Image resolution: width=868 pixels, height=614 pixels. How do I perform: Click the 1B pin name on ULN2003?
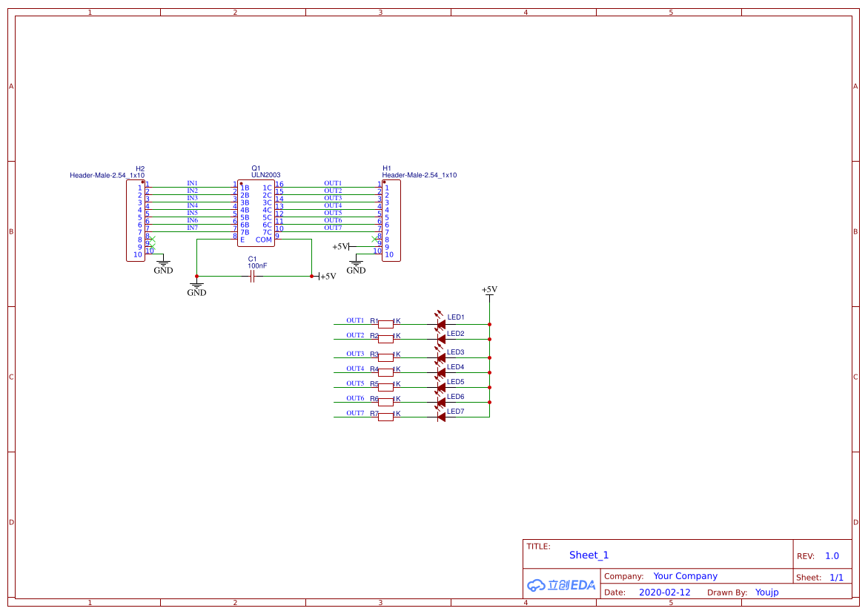pos(245,188)
